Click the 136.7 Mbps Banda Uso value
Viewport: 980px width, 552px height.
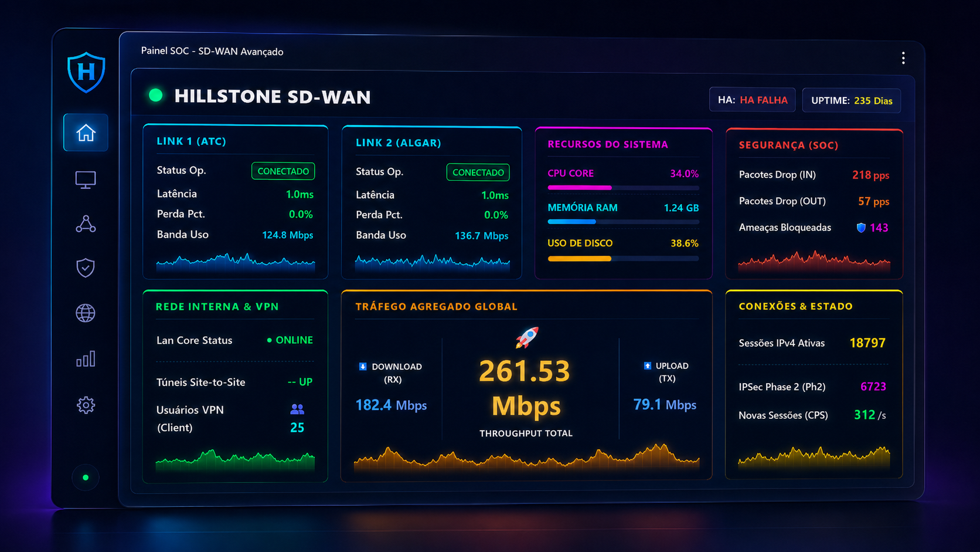[482, 236]
